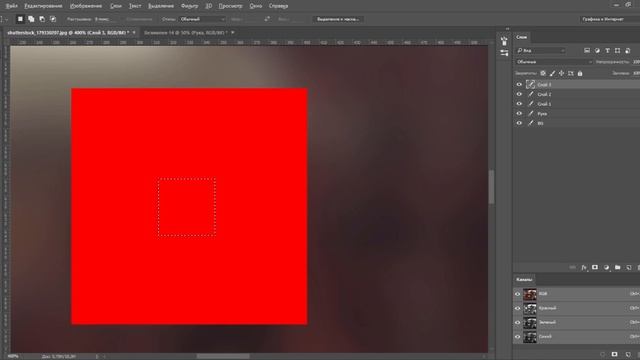Choose the Subtract from selection icon
Image resolution: width=640 pixels, height=360 pixels.
coord(42,19)
